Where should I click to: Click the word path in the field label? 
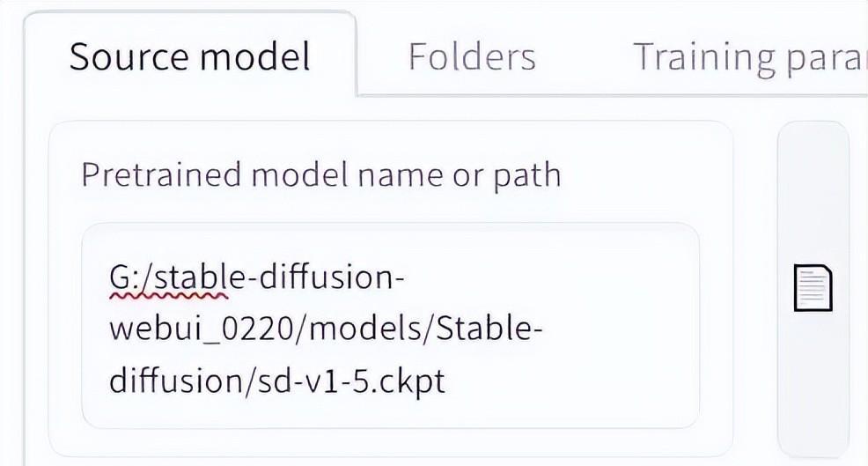pyautogui.click(x=526, y=176)
